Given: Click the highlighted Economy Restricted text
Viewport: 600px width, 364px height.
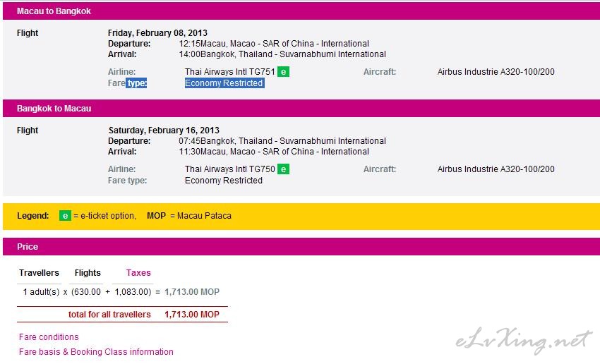Looking at the screenshot, I should (224, 83).
